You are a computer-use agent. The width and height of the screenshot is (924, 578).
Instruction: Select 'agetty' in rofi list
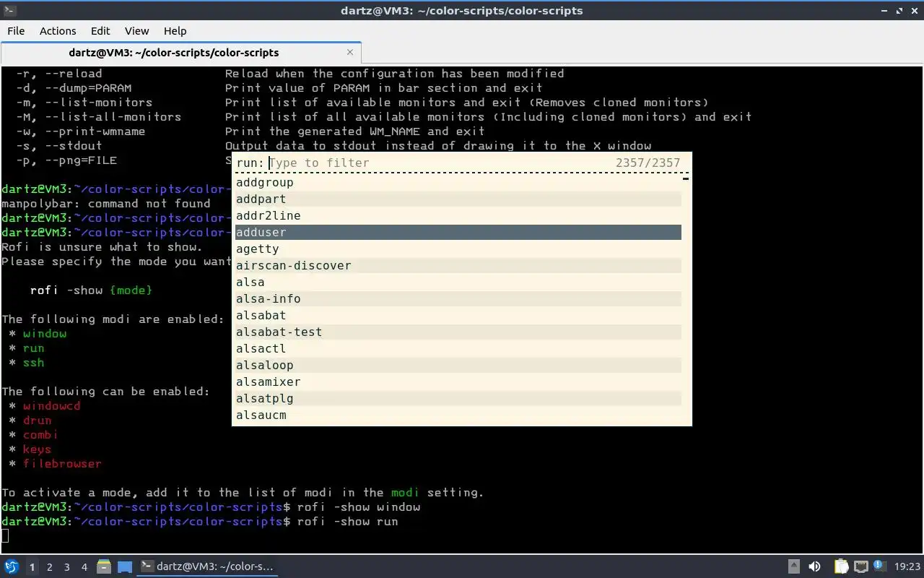pyautogui.click(x=458, y=249)
